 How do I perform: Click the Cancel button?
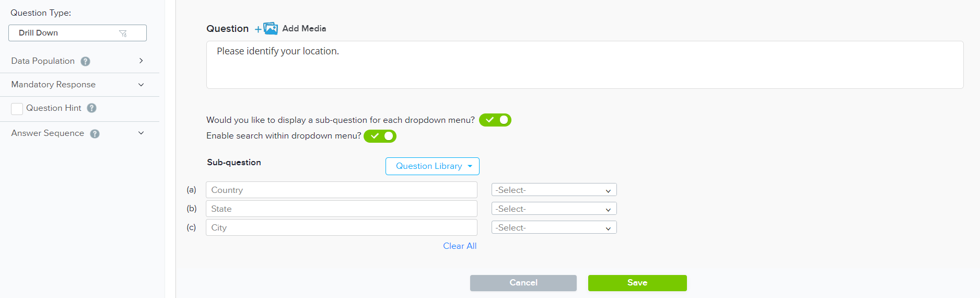click(523, 283)
